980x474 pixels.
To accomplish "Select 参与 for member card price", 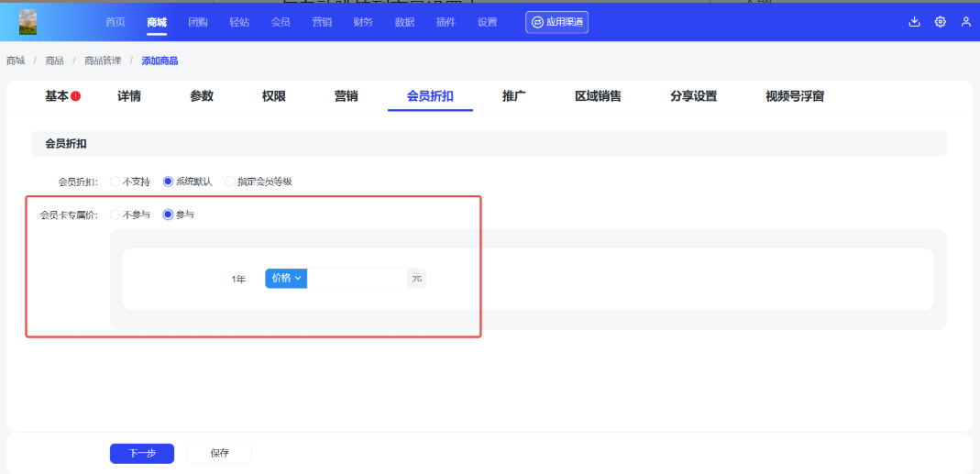I will coord(168,215).
